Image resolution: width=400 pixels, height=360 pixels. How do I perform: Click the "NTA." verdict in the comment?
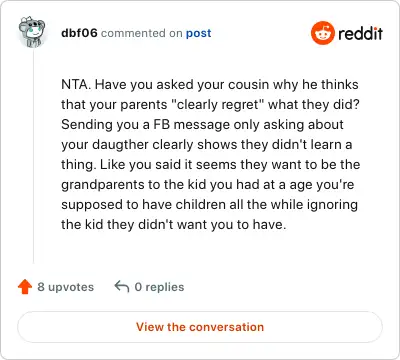76,84
